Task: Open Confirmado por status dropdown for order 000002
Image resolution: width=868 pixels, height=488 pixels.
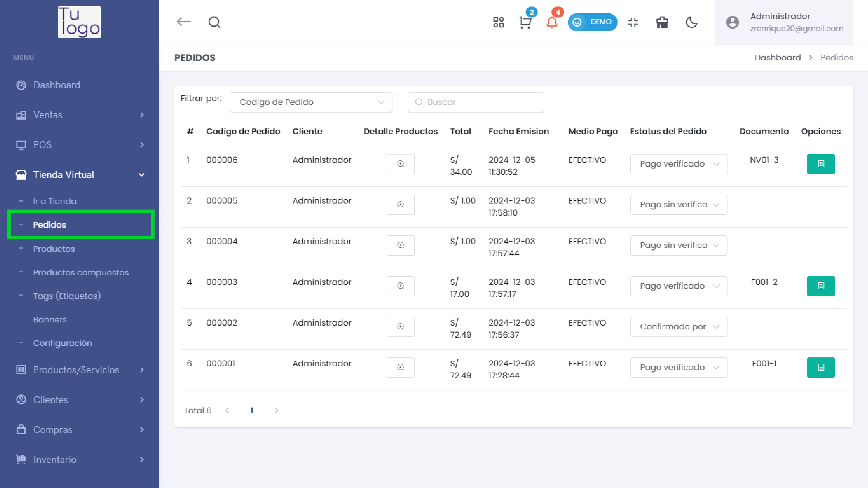Action: (678, 326)
